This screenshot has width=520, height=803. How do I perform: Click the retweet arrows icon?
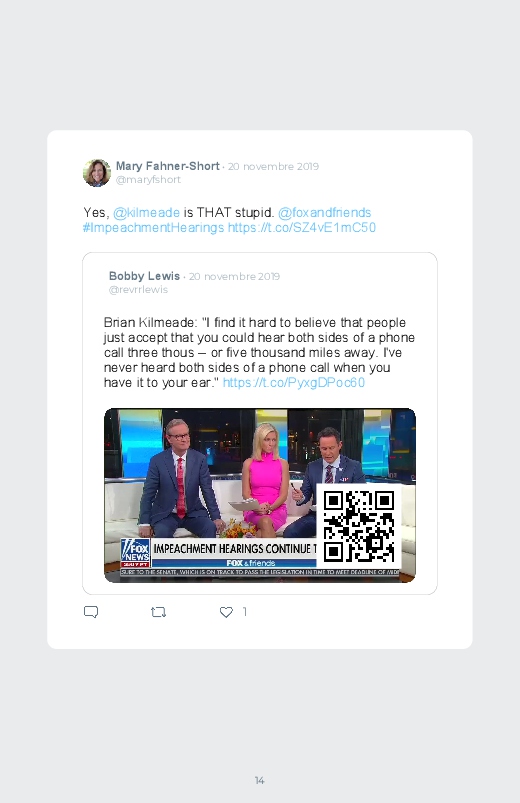point(158,612)
